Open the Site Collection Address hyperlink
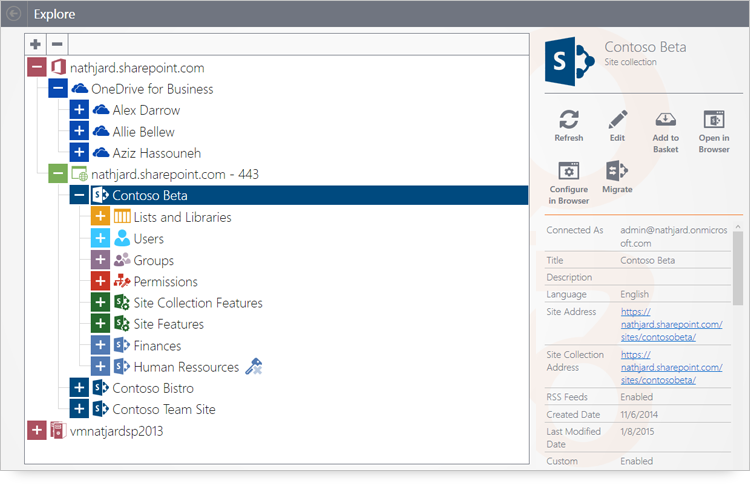Screen dimensions: 750x485 (672, 367)
